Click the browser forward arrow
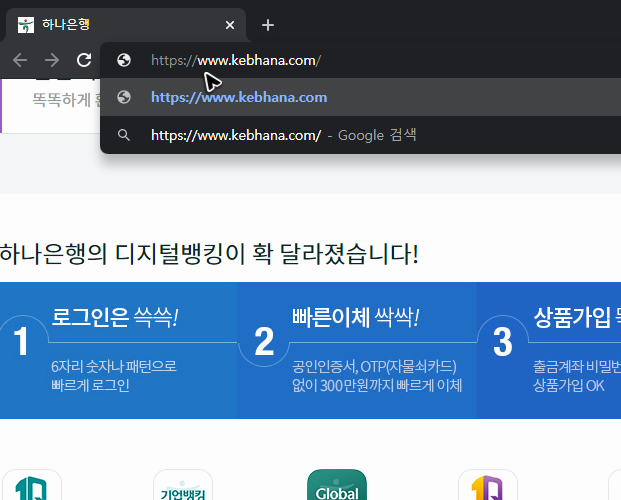The image size is (621, 500). pyautogui.click(x=52, y=60)
